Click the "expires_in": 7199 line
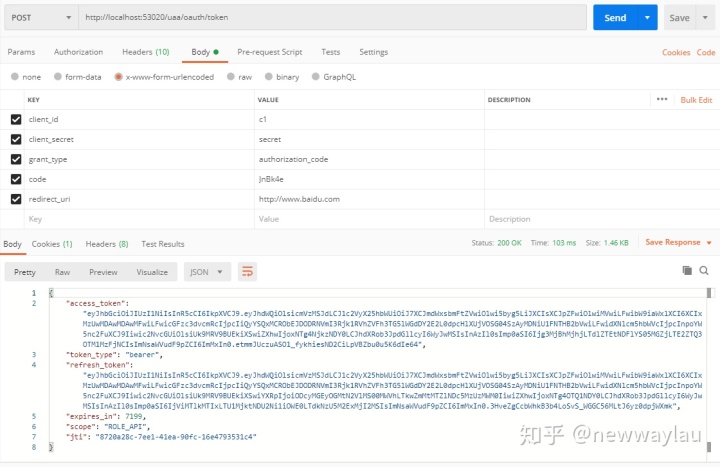Image resolution: width=720 pixels, height=467 pixels. pyautogui.click(x=106, y=416)
